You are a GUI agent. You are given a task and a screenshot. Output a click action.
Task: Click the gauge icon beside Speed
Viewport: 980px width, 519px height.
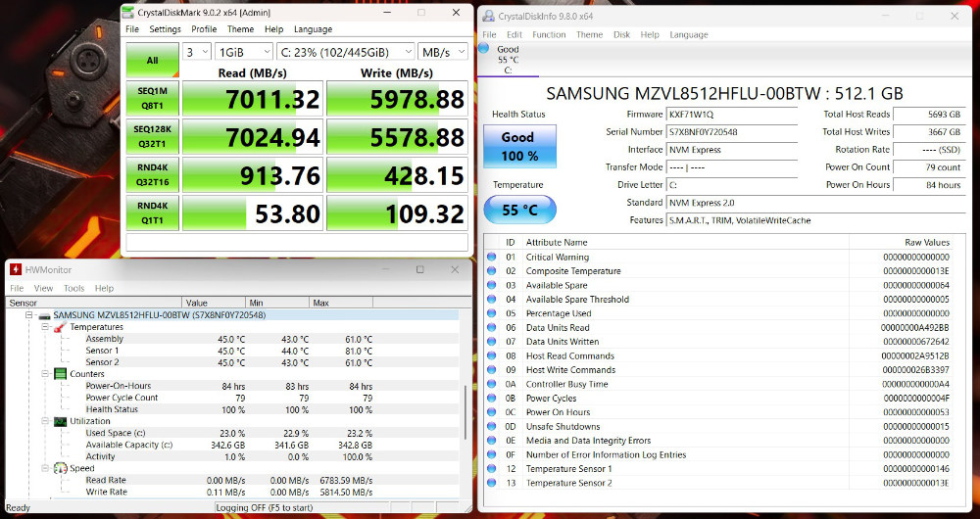60,468
